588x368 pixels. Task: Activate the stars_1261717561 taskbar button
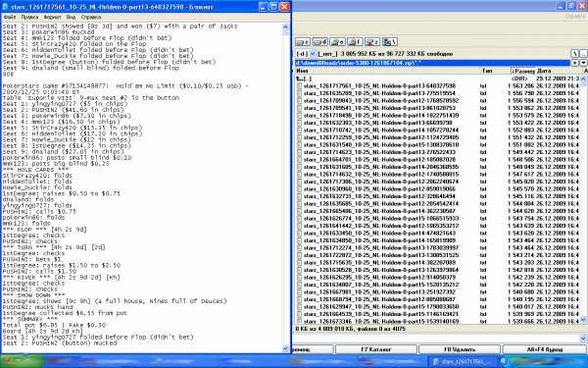pyautogui.click(x=464, y=361)
